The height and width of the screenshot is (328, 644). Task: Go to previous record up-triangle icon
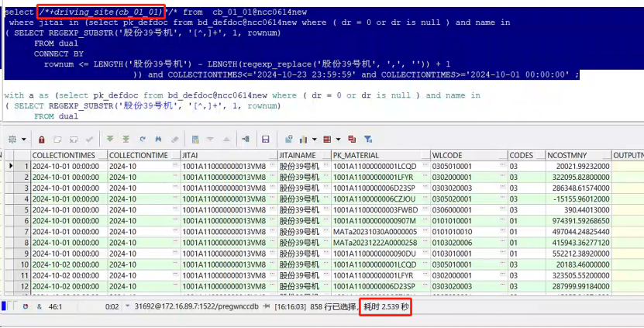point(226,140)
